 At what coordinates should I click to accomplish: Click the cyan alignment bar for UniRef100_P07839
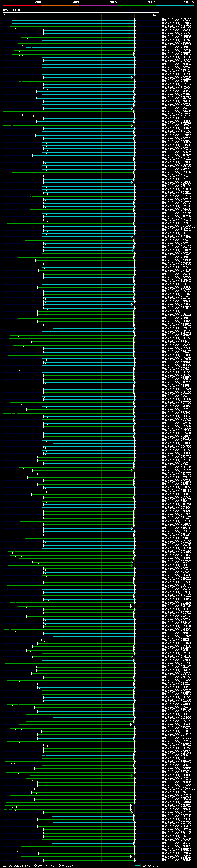click(73, 20)
